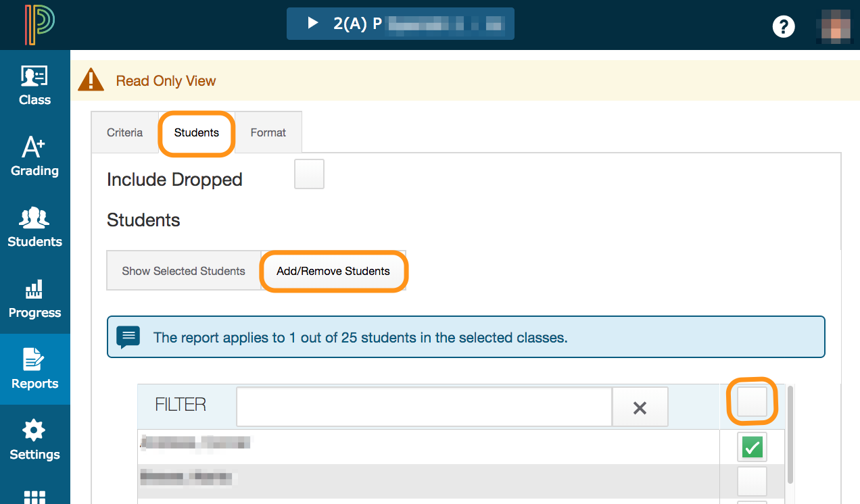Image resolution: width=860 pixels, height=504 pixels.
Task: Switch to the Students tab
Action: [197, 132]
